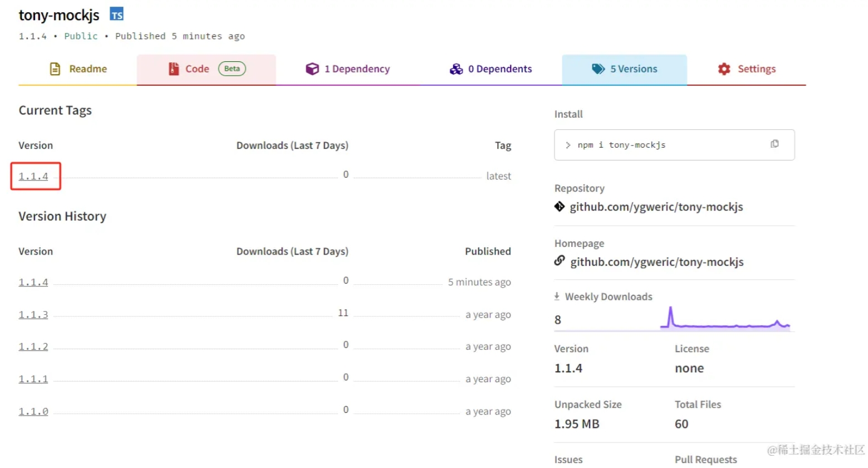
Task: Click the TypeScript TS badge icon
Action: 116,14
